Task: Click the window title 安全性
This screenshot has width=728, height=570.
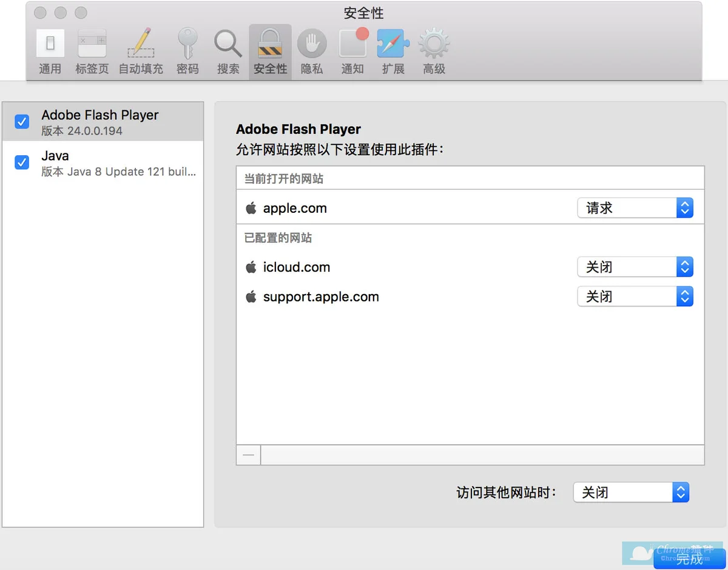Action: (364, 13)
